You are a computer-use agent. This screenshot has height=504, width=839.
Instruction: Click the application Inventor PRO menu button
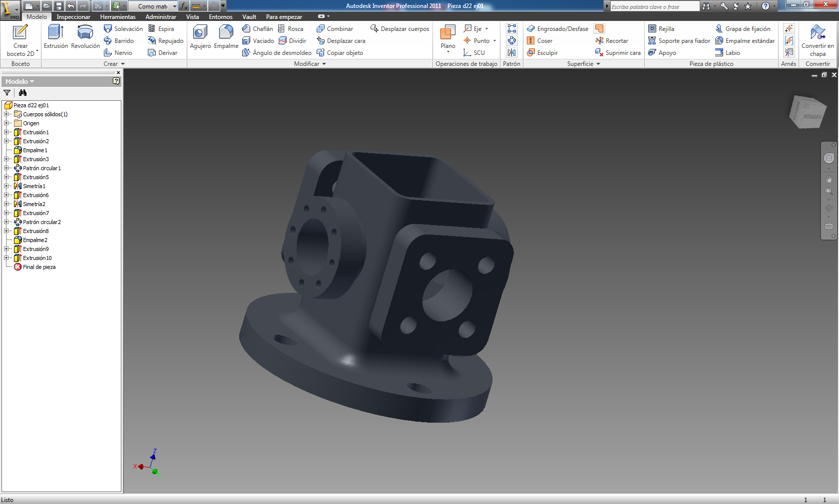tap(10, 10)
